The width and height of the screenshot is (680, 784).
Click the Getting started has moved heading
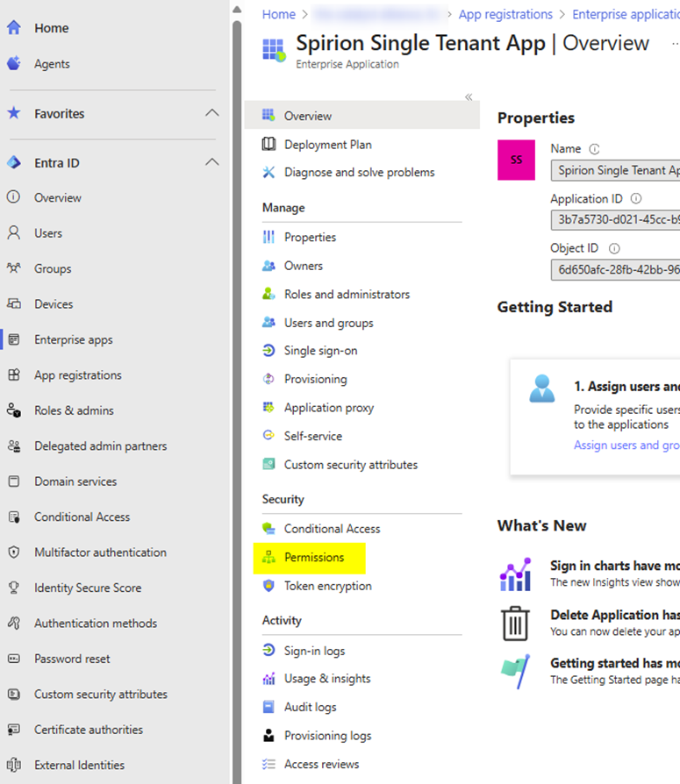615,663
